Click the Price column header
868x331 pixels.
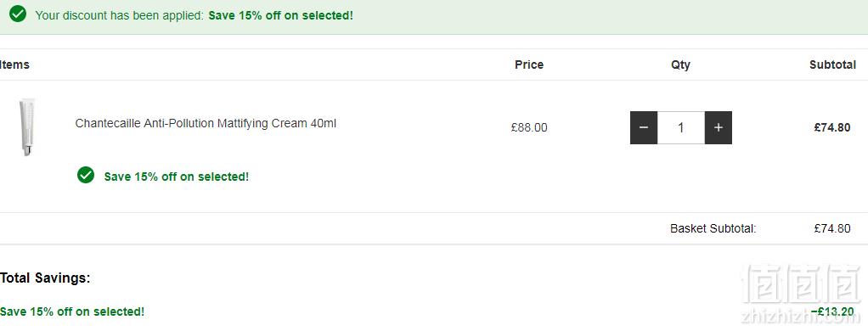click(x=529, y=65)
